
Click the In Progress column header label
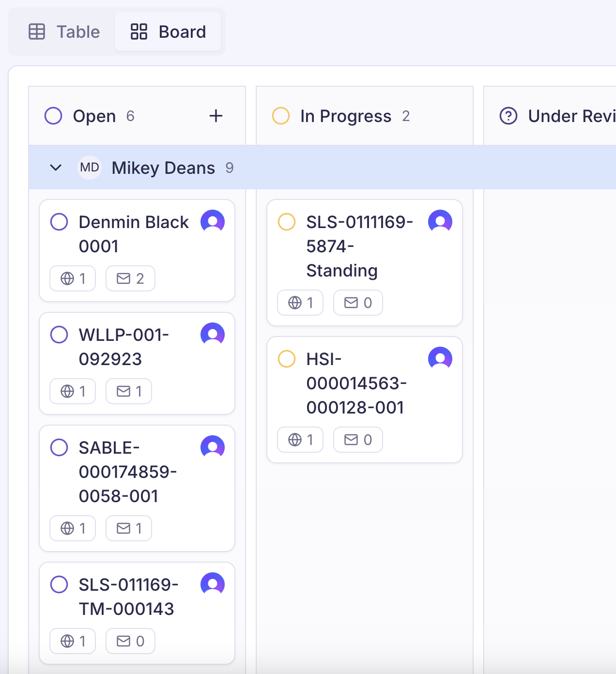click(346, 116)
